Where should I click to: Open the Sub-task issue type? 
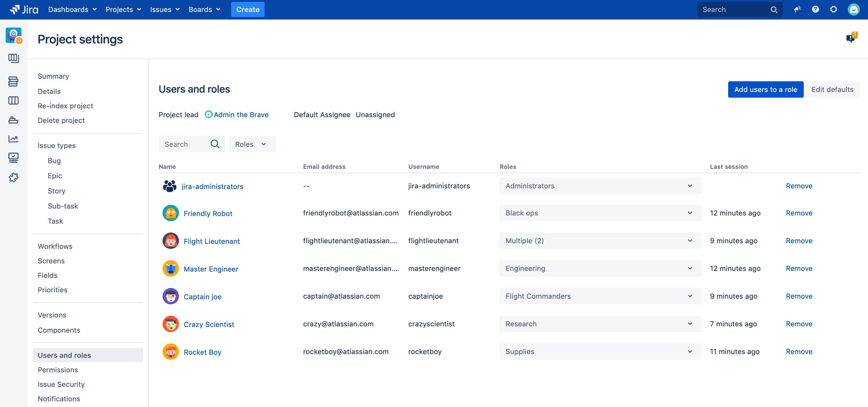click(x=63, y=206)
